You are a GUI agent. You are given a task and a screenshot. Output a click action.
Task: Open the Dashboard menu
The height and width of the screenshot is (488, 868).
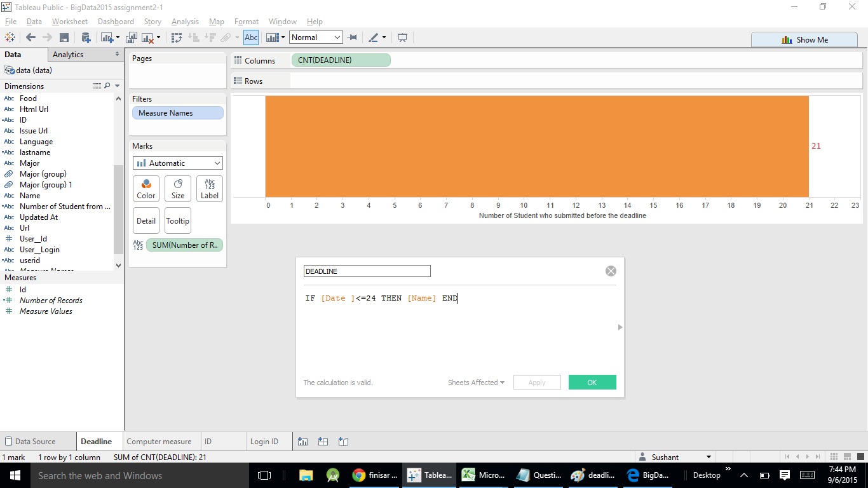click(x=116, y=22)
